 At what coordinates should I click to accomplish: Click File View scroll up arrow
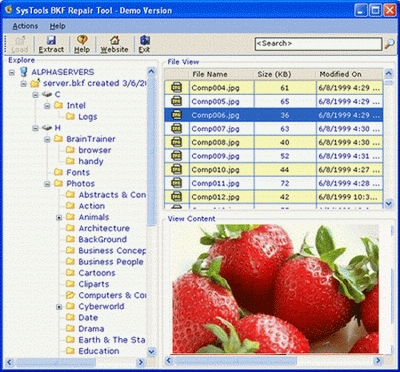point(389,73)
